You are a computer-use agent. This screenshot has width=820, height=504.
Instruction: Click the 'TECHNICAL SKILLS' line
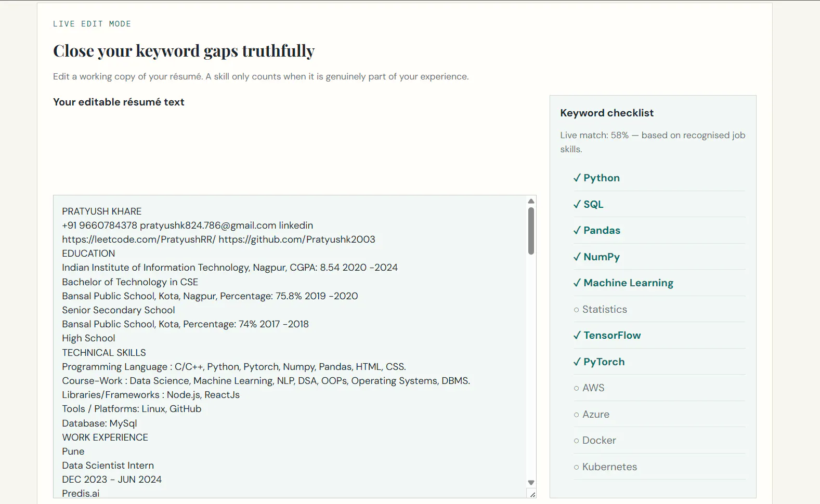pyautogui.click(x=104, y=353)
